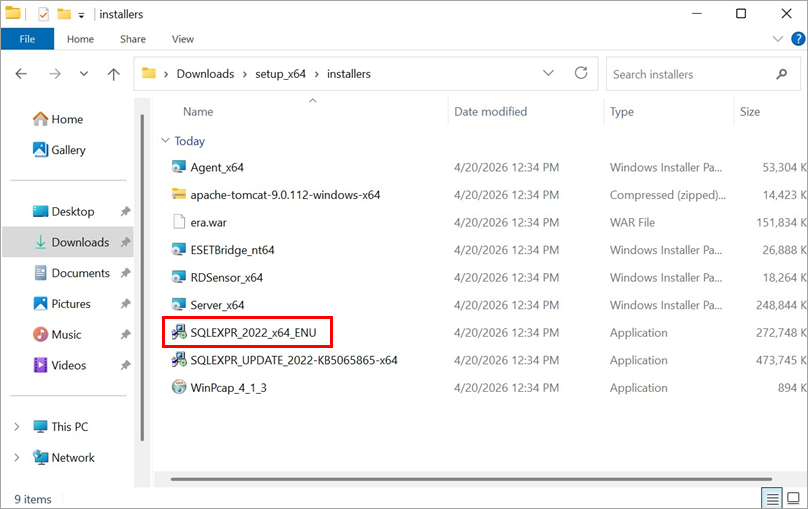Navigate back with the left arrow
Screen dimensions: 808x509
coord(21,74)
